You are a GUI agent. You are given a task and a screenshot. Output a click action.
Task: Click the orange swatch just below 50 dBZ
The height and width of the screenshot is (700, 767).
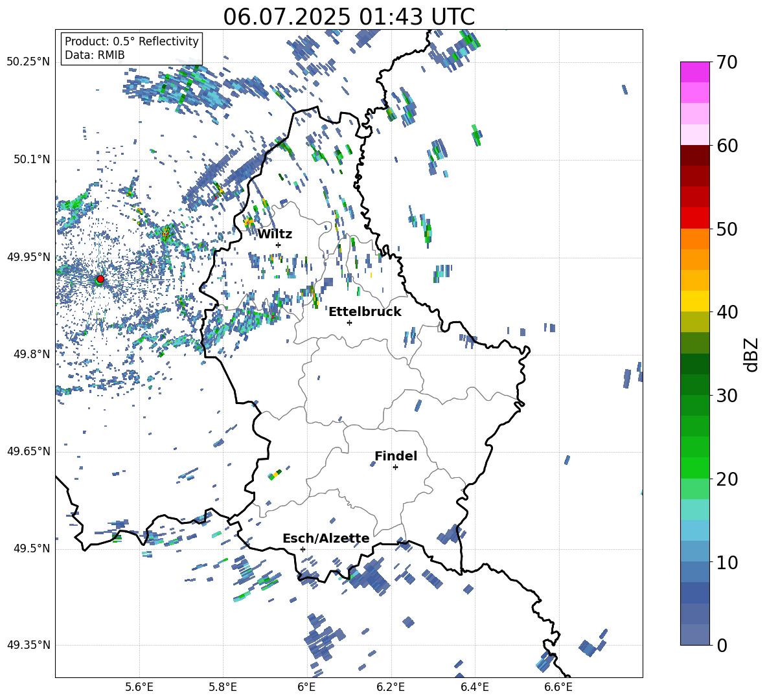tap(695, 239)
